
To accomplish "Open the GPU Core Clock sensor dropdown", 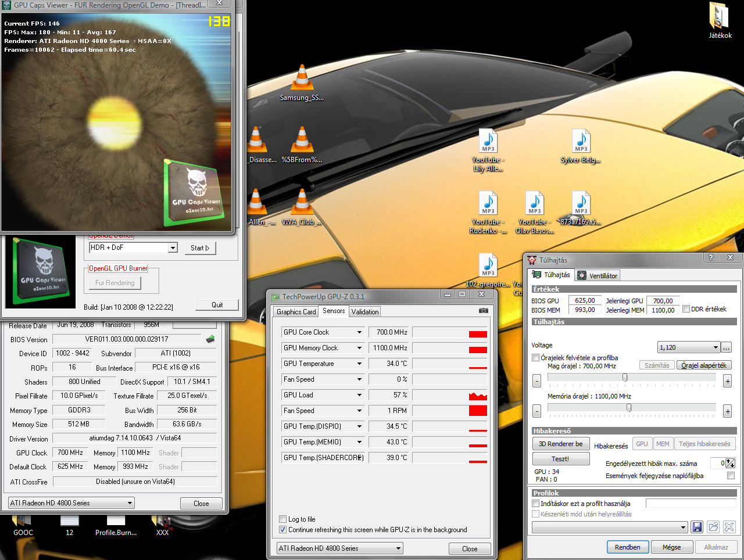I will (359, 332).
